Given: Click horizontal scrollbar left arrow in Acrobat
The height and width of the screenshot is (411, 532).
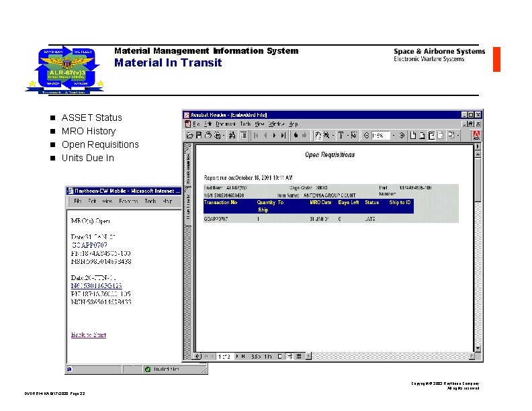Looking at the screenshot, I should [308, 356].
